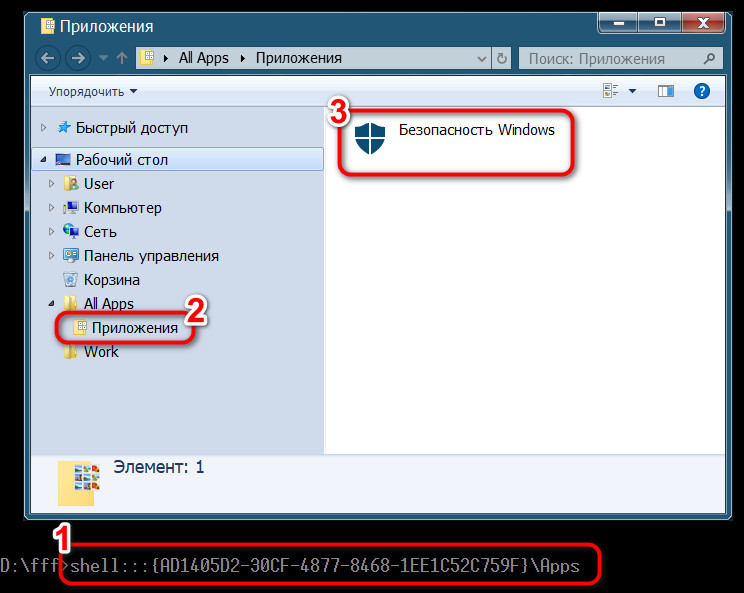This screenshot has width=744, height=593.
Task: Select Сеть in the navigation pane
Action: [100, 232]
